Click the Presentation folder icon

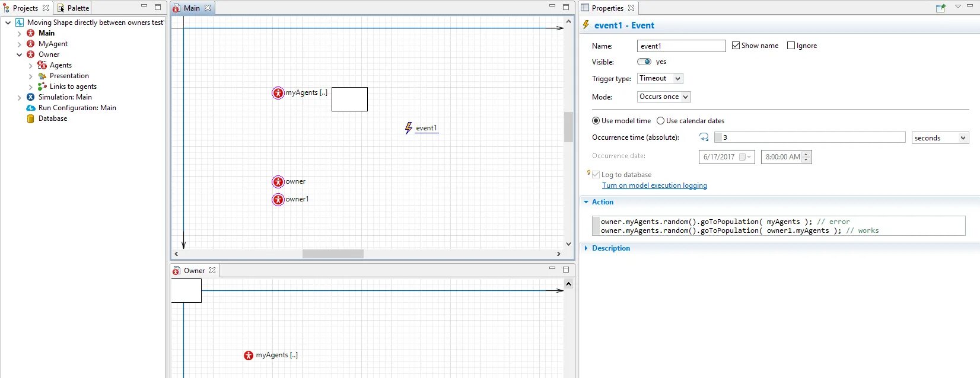point(42,76)
